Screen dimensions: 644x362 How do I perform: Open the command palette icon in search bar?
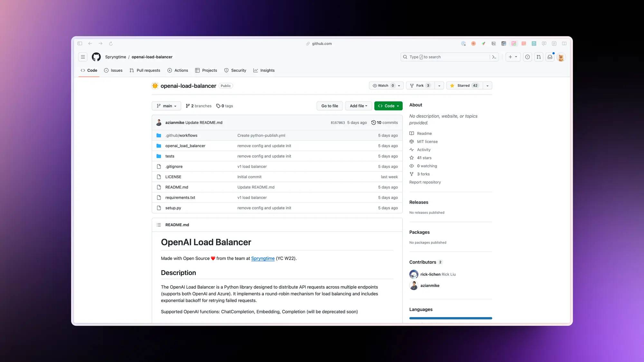pos(494,57)
